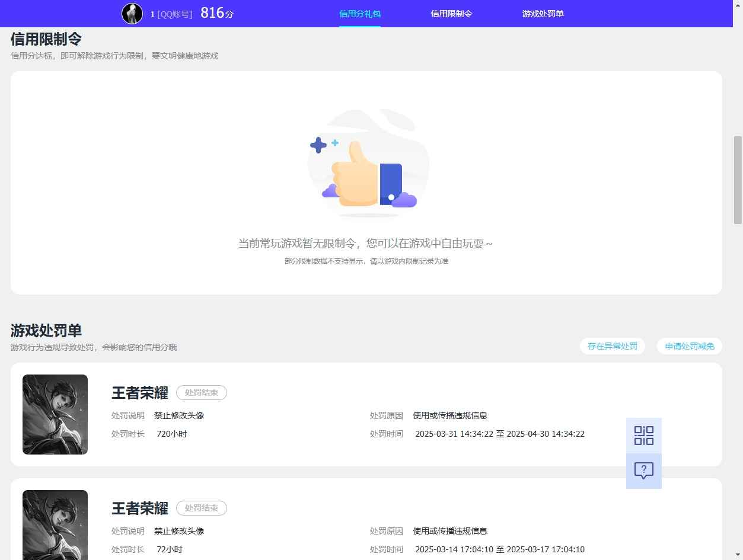This screenshot has height=560, width=743.
Task: Click hero thumbnail of the 72小时 punishment card
Action: pyautogui.click(x=55, y=525)
